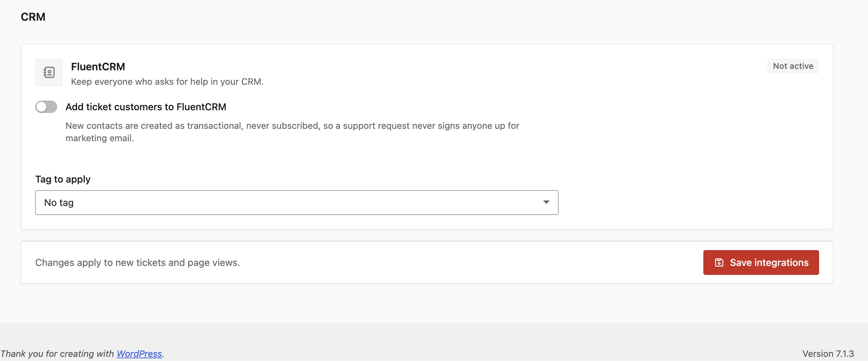Click the Not active status badge
Screen dimensions: 868x361
tap(793, 66)
